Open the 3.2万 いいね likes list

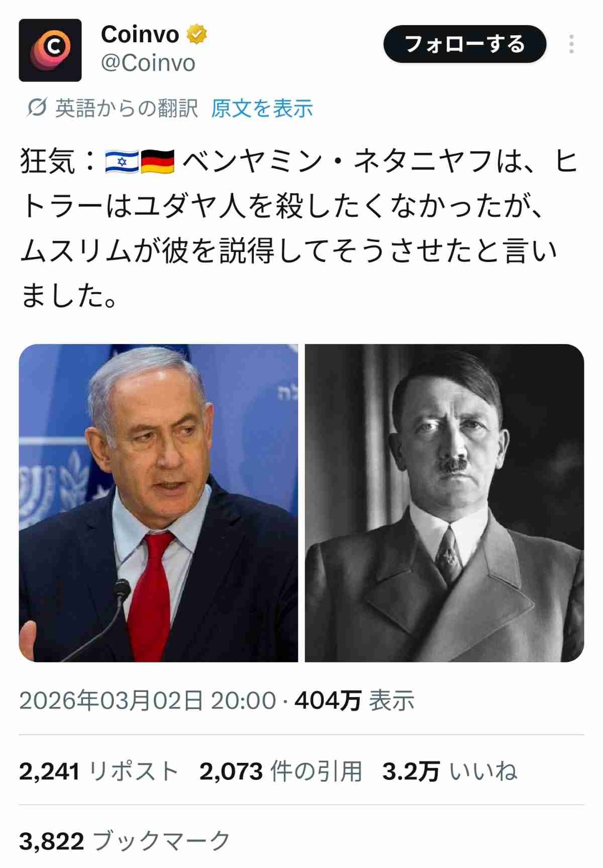450,771
